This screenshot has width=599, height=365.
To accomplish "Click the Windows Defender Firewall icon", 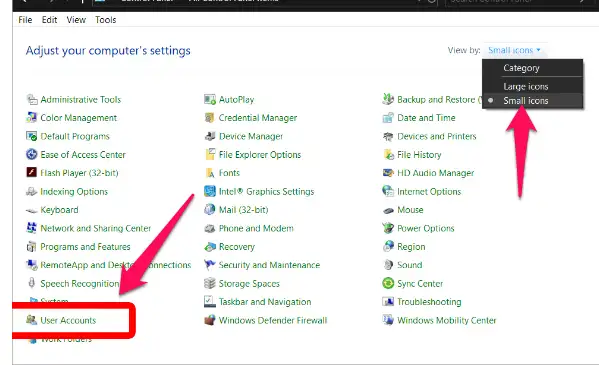I will (210, 320).
